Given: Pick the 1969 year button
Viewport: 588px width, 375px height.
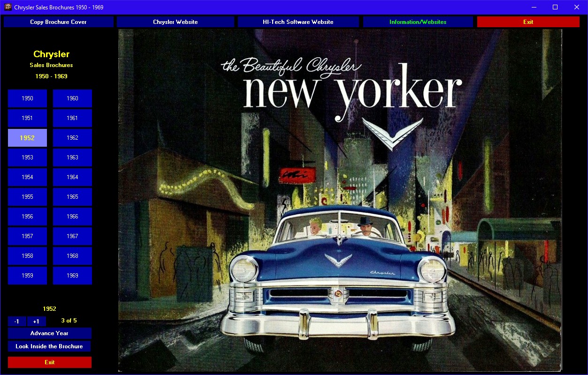Looking at the screenshot, I should pos(72,276).
